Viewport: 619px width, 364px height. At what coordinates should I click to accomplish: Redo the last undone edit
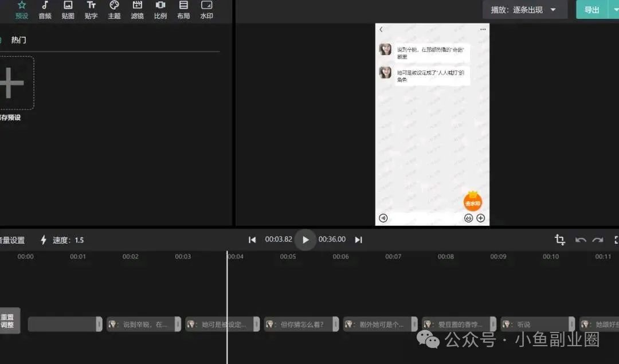598,240
